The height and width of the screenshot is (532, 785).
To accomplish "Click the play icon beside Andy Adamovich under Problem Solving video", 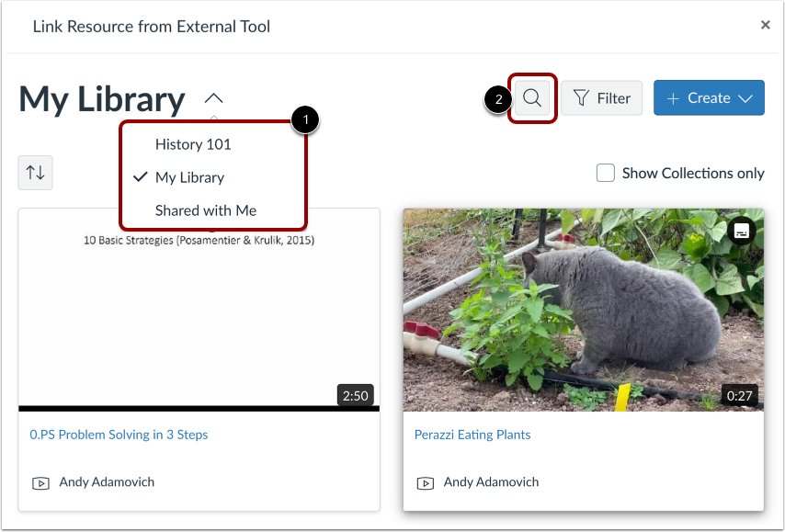I will (40, 481).
